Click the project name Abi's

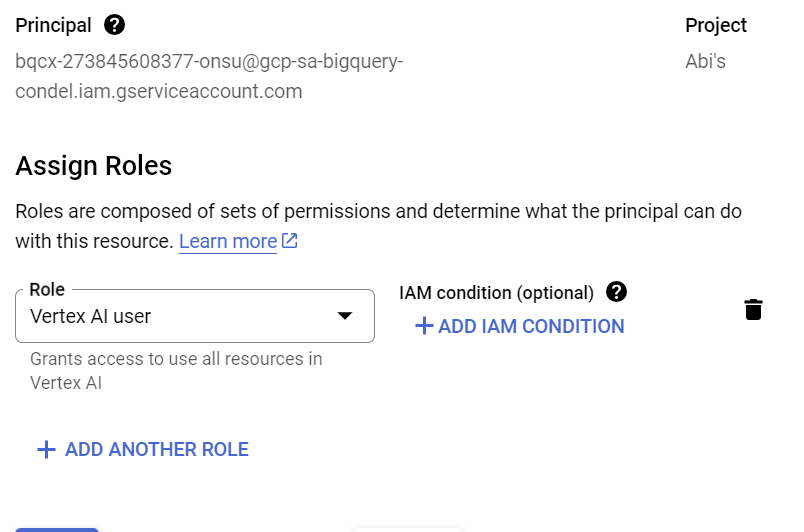coord(705,62)
